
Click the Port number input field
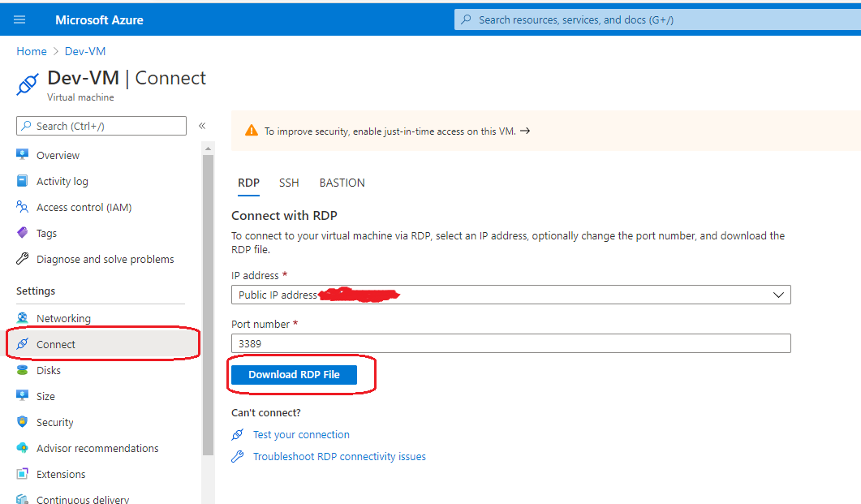(x=510, y=343)
